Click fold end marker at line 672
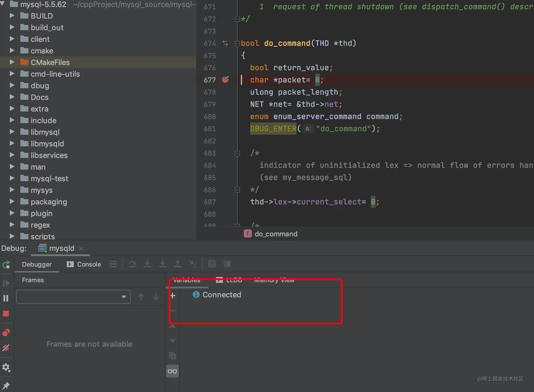The width and height of the screenshot is (534, 392). click(237, 19)
